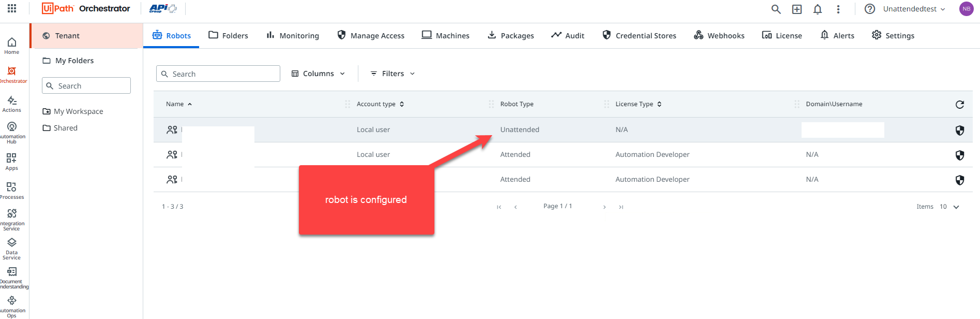The height and width of the screenshot is (319, 980).
Task: Expand the Columns dropdown
Action: tap(318, 74)
